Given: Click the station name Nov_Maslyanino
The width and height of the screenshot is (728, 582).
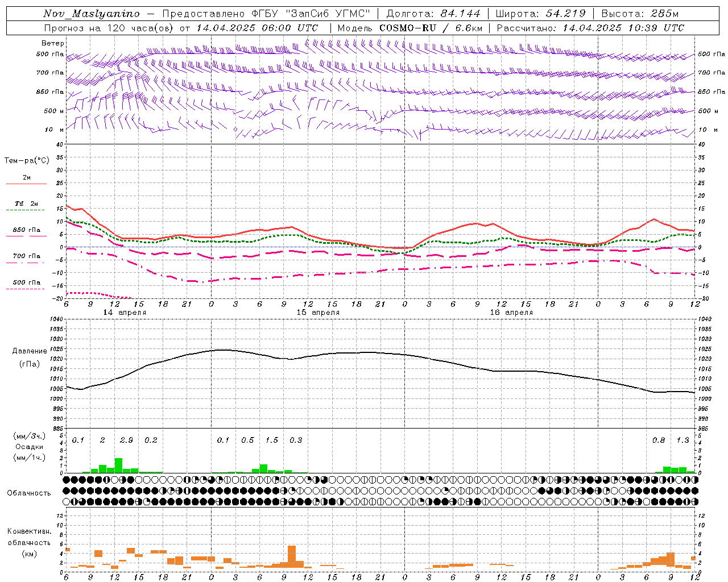Looking at the screenshot, I should coord(92,14).
